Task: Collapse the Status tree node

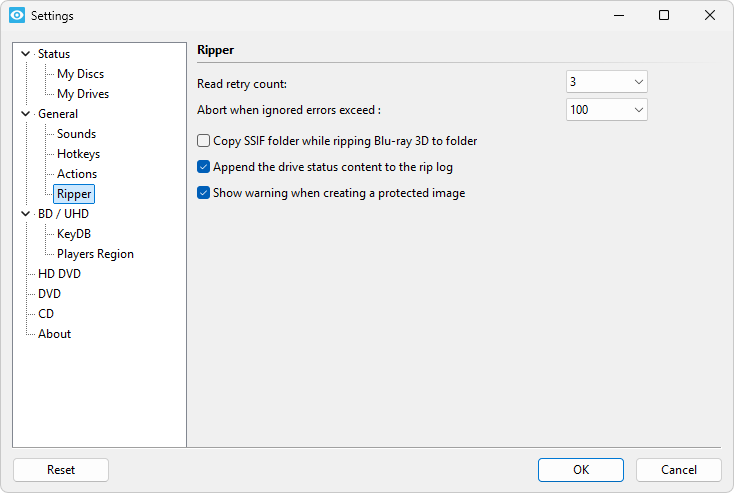Action: [x=25, y=54]
